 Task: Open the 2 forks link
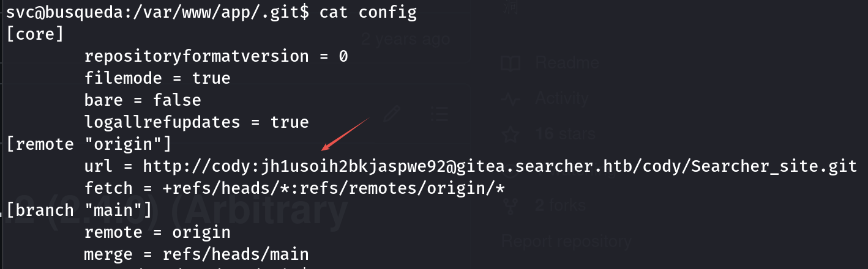559,205
